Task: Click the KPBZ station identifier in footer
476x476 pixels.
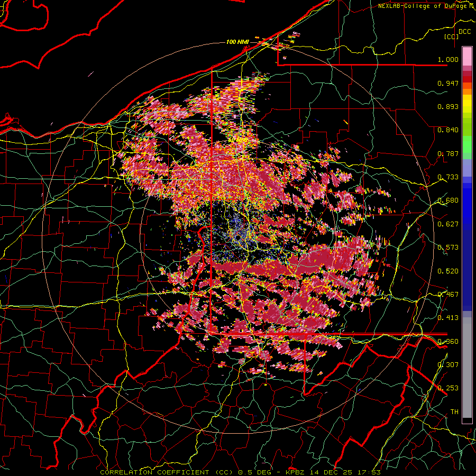Action: [296, 472]
